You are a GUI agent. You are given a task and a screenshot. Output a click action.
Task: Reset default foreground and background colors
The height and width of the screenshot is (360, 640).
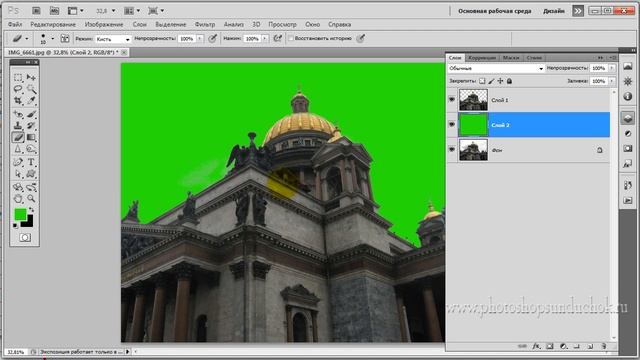(16, 225)
